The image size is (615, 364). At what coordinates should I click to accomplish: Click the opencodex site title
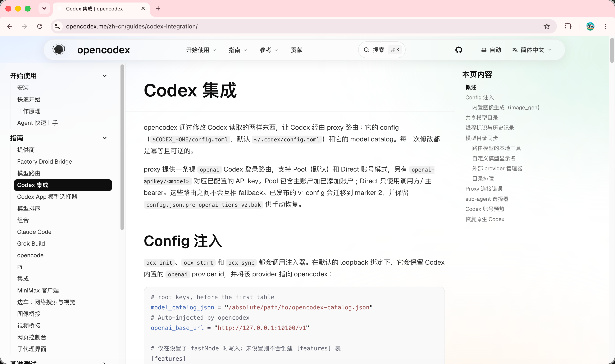[x=104, y=50]
